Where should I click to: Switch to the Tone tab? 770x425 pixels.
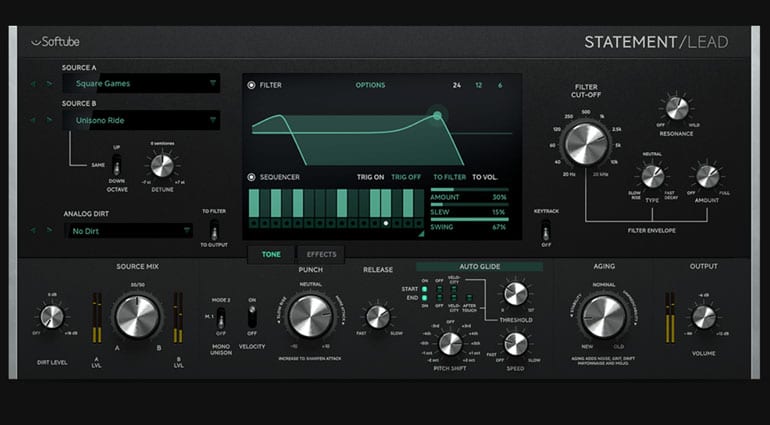coord(271,254)
